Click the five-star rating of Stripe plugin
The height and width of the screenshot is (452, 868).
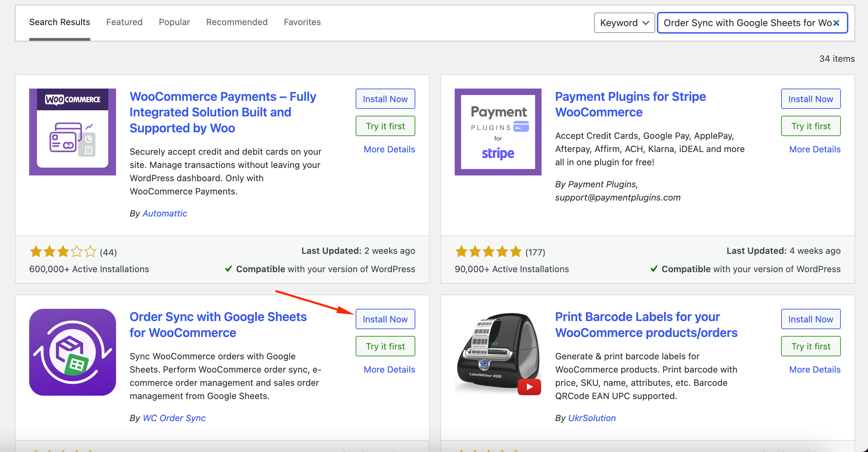[488, 252]
